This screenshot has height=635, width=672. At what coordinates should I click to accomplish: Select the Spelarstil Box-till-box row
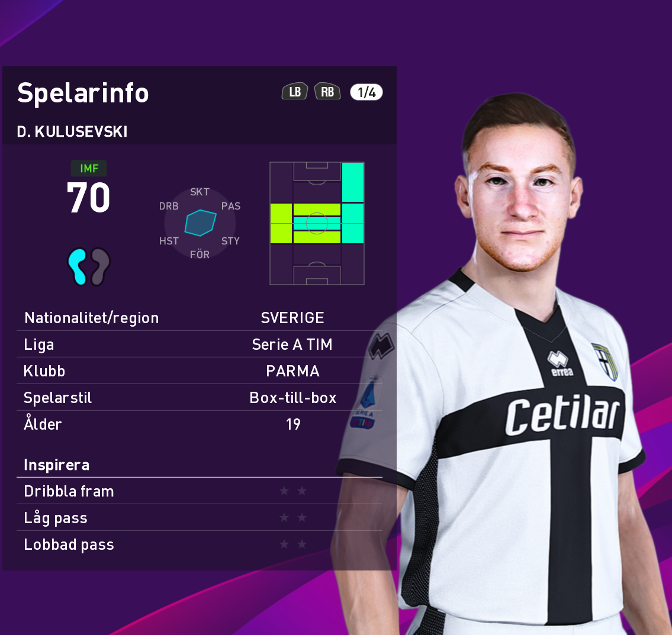pos(200,397)
